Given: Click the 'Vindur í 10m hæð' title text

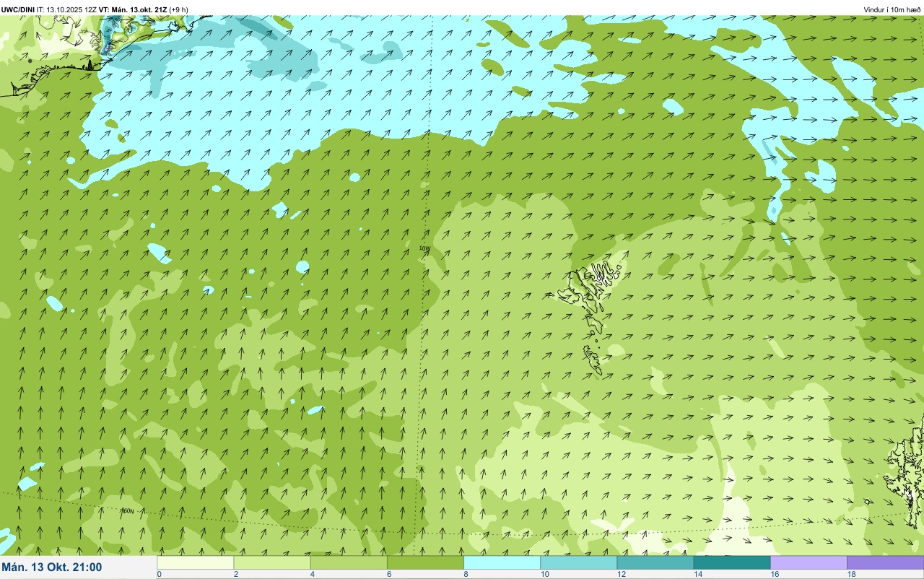Looking at the screenshot, I should (892, 9).
